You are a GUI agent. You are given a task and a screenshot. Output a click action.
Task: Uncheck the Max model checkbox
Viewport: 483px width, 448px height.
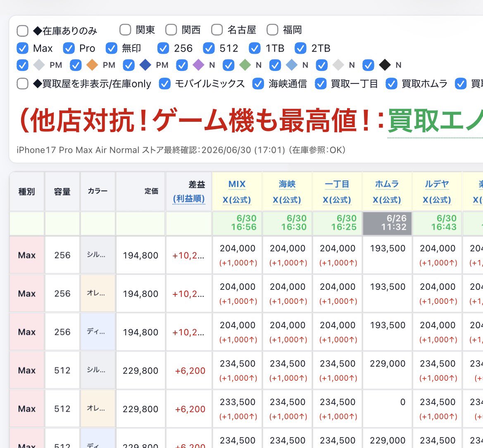tap(22, 48)
